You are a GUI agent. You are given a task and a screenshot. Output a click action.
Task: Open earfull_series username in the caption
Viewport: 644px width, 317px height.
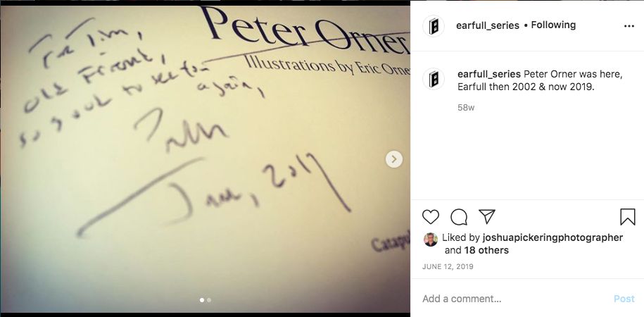[x=489, y=75]
